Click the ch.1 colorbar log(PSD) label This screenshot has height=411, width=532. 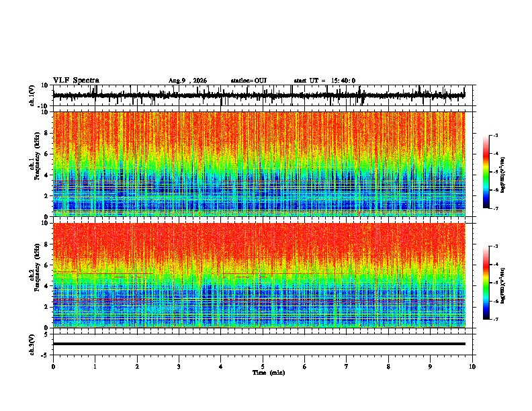502,175
